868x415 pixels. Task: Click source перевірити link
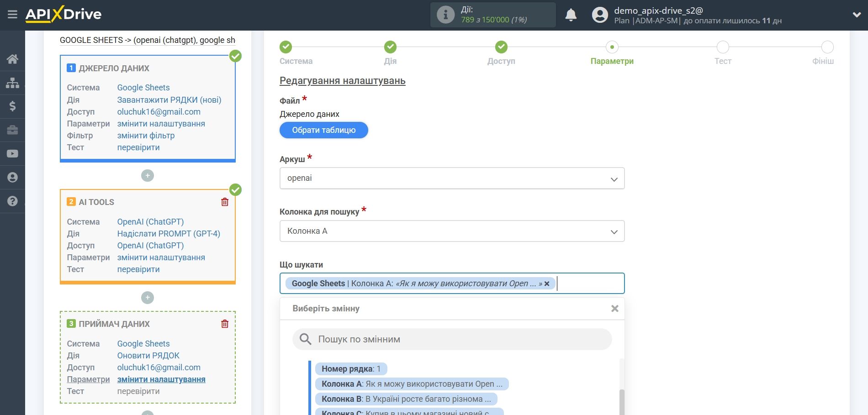pos(138,147)
